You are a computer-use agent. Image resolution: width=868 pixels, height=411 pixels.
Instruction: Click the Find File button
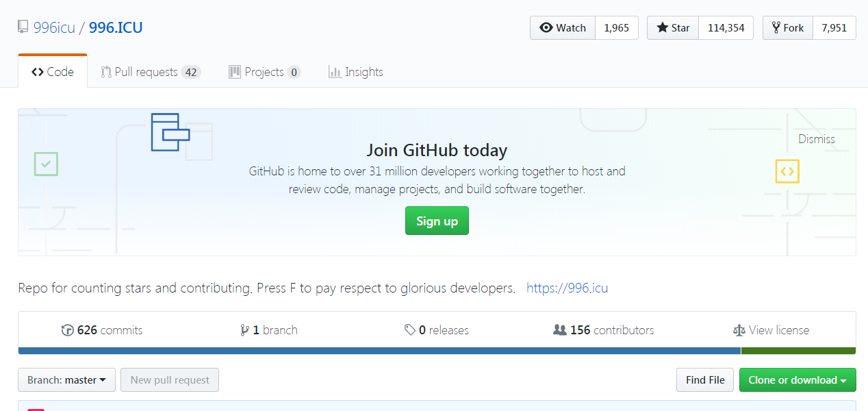click(705, 380)
